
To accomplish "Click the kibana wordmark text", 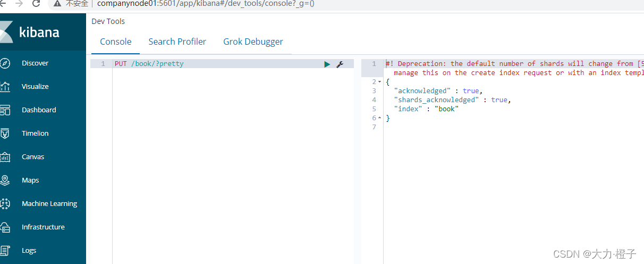I will tap(39, 32).
